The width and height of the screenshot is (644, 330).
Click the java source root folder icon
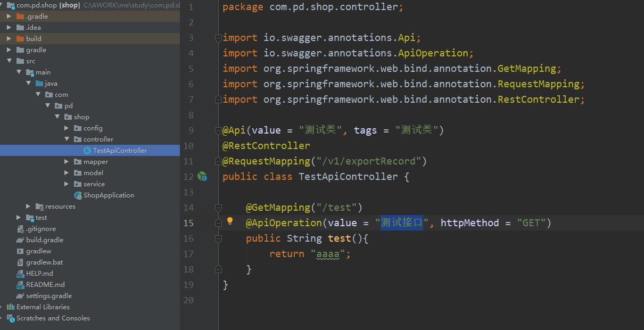[39, 84]
